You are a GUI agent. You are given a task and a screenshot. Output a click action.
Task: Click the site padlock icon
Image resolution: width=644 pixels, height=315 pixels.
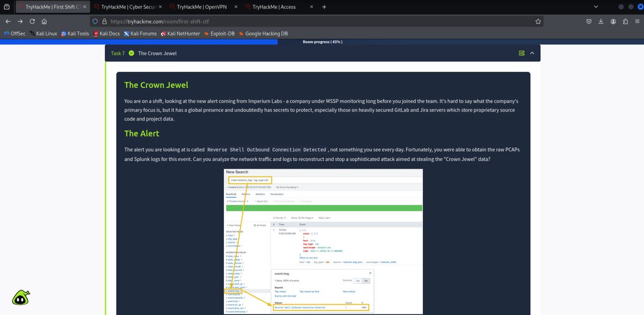(104, 22)
